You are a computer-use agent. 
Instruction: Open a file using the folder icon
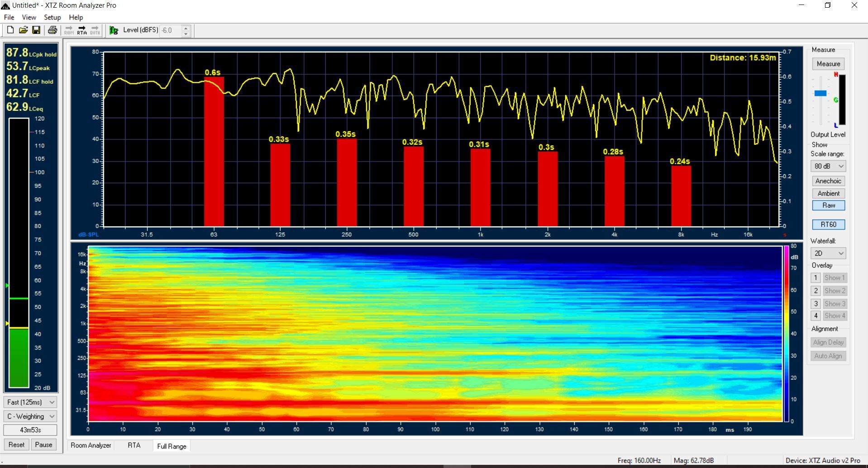tap(23, 30)
